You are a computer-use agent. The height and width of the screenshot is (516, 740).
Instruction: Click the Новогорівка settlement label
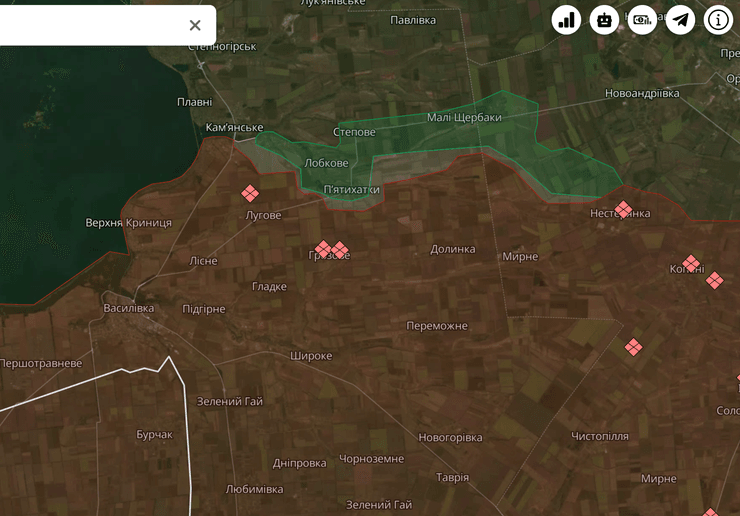450,437
